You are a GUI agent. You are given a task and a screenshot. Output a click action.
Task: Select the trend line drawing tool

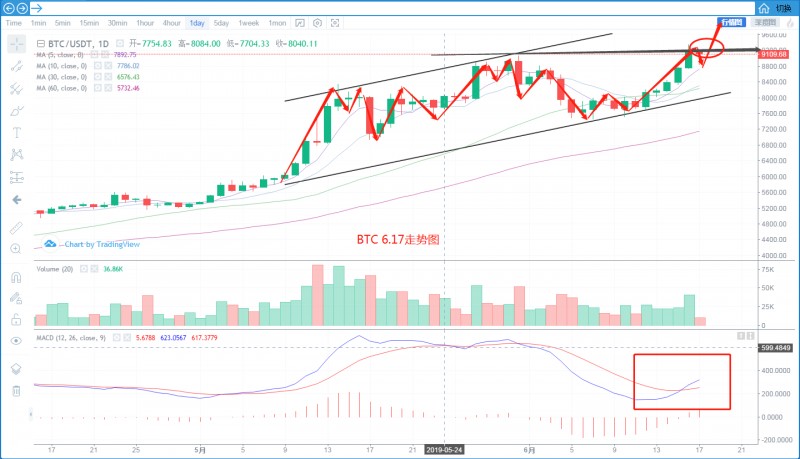[17, 65]
